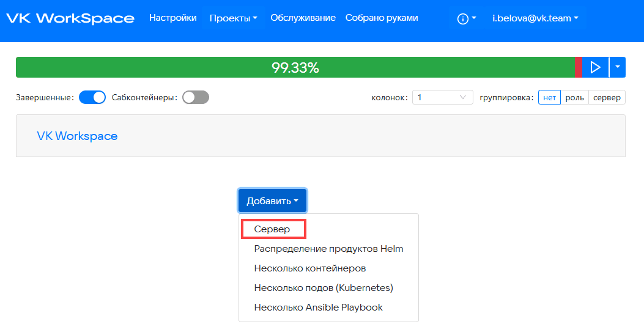Image resolution: width=644 pixels, height=335 pixels.
Task: Click the green 99.33% progress bar
Action: click(x=295, y=67)
